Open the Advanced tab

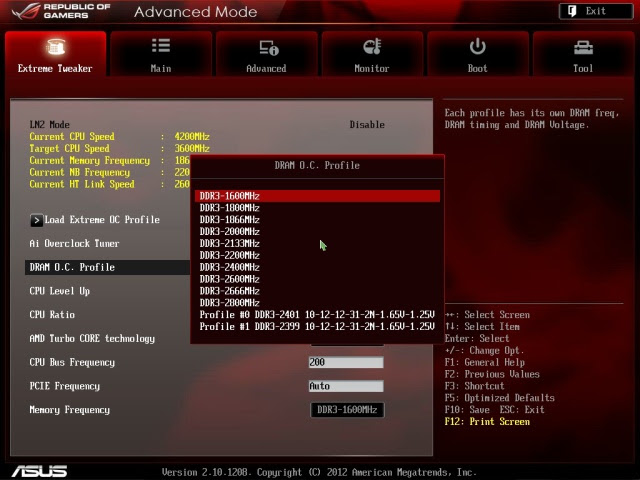[267, 54]
